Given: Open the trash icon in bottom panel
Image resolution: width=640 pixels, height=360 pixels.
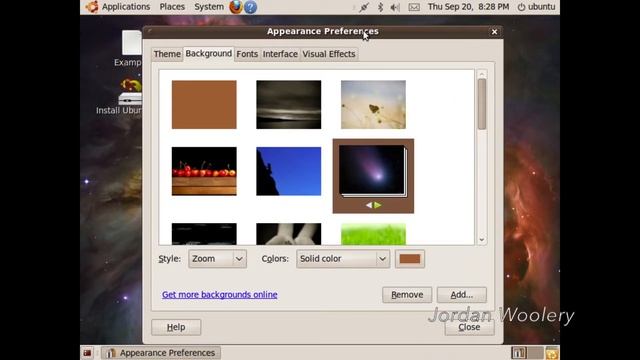Looking at the screenshot, I should 552,353.
